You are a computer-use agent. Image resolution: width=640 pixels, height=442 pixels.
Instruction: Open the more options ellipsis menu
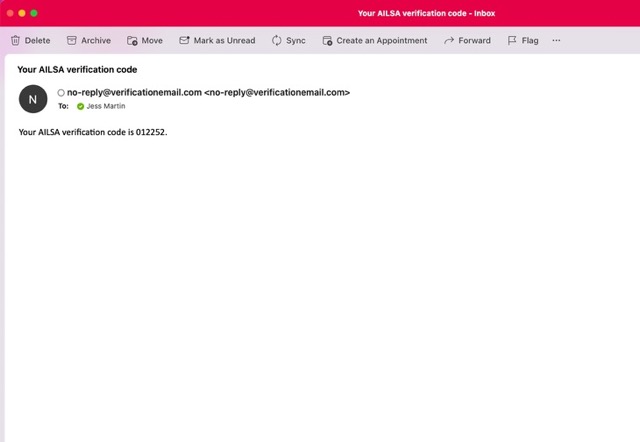[x=556, y=40]
